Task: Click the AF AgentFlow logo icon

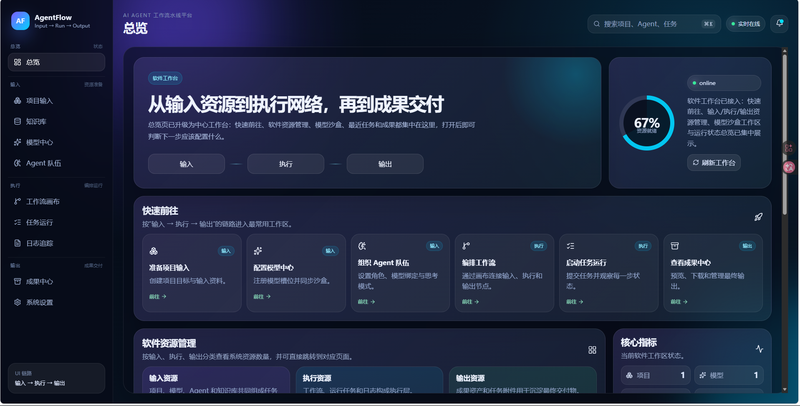Action: 20,21
